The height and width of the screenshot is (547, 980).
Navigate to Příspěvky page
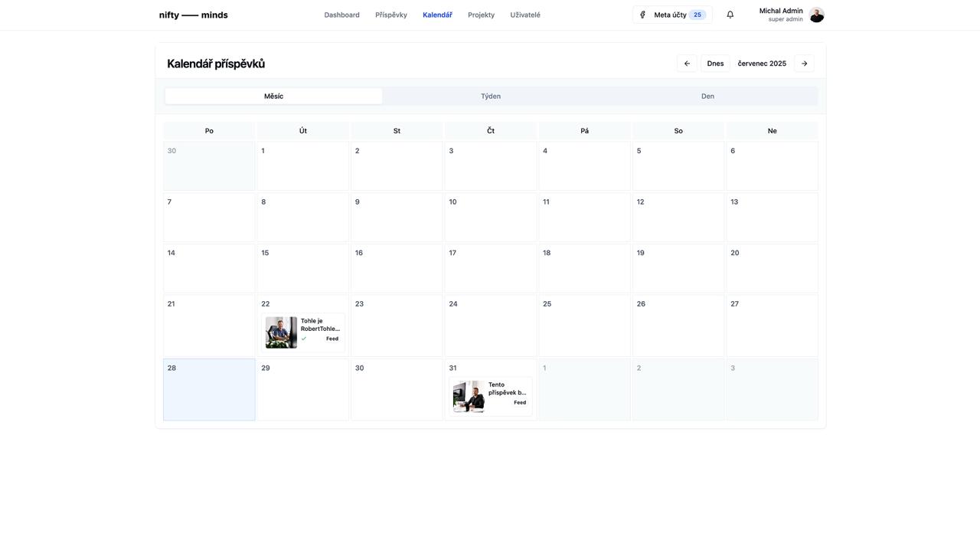[391, 15]
